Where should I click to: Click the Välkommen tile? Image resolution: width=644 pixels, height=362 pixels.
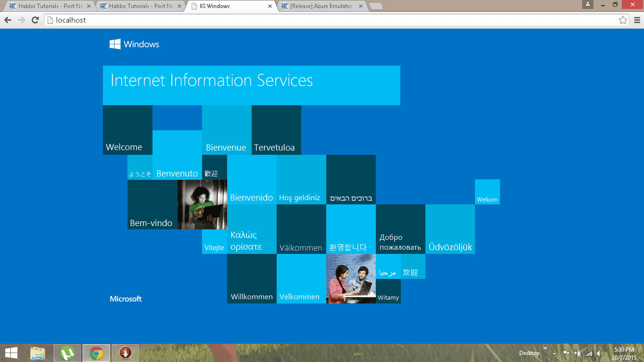[x=301, y=229]
